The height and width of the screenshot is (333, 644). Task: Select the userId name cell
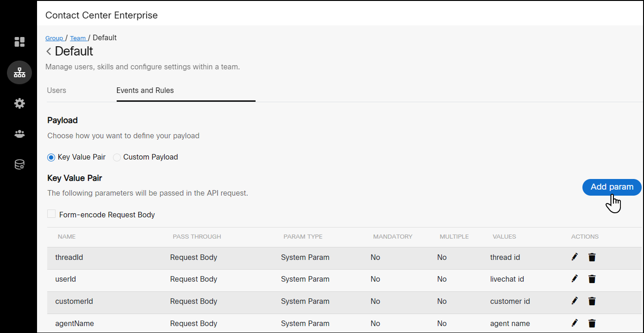65,279
